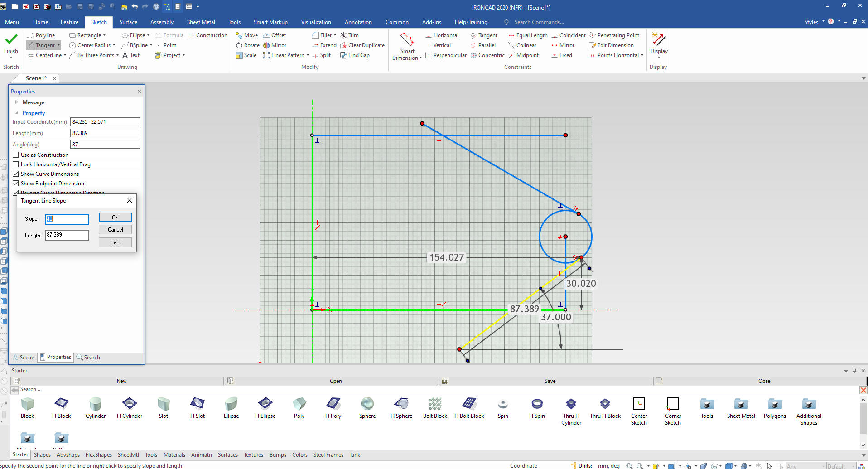Uncheck Show Endpoint Dimension
This screenshot has width=868, height=469.
click(x=16, y=184)
